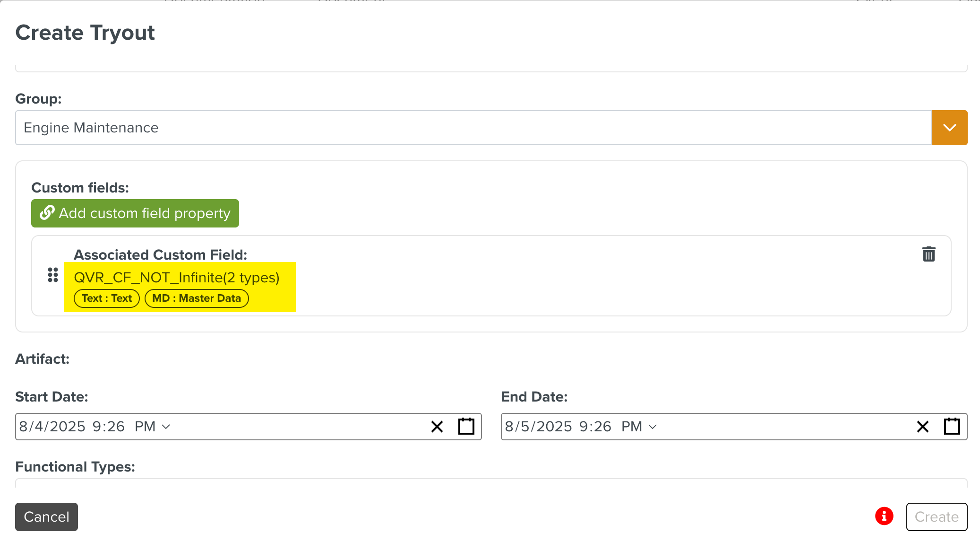Click the QVR_CF_NOT_Infinite custom field name

click(176, 278)
